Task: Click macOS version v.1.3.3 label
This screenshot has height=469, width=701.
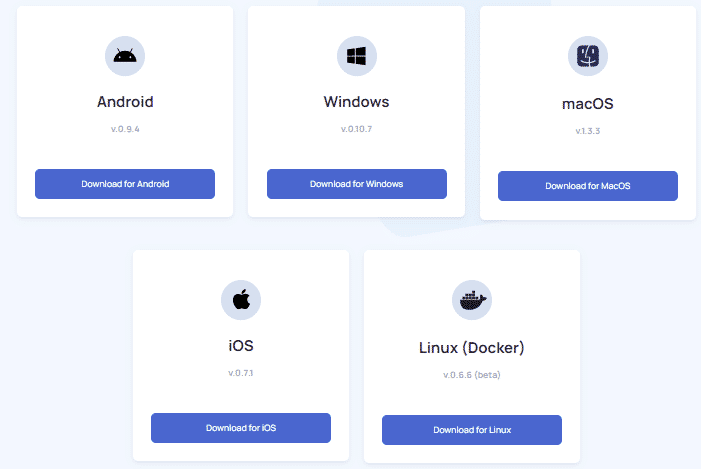Action: [587, 131]
